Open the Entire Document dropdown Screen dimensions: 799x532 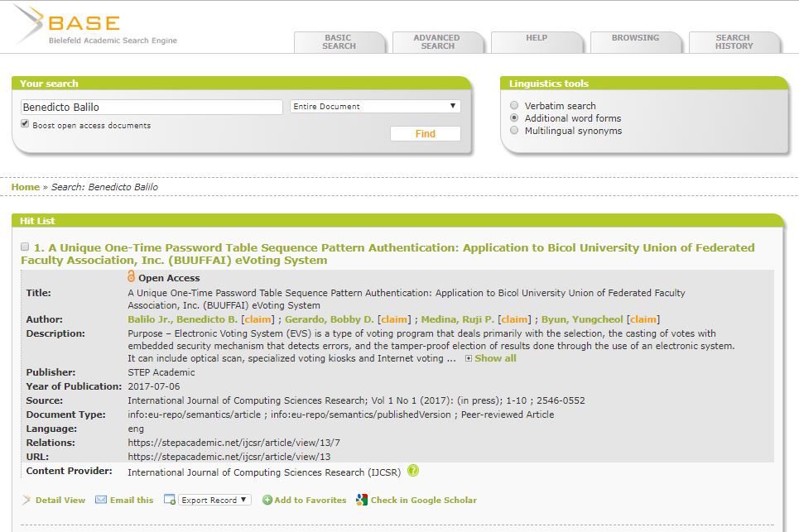point(375,107)
